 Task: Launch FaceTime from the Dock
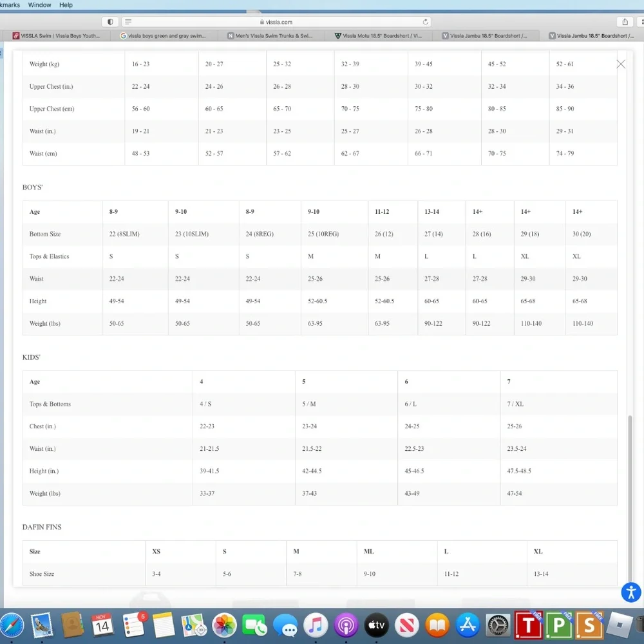(x=254, y=625)
